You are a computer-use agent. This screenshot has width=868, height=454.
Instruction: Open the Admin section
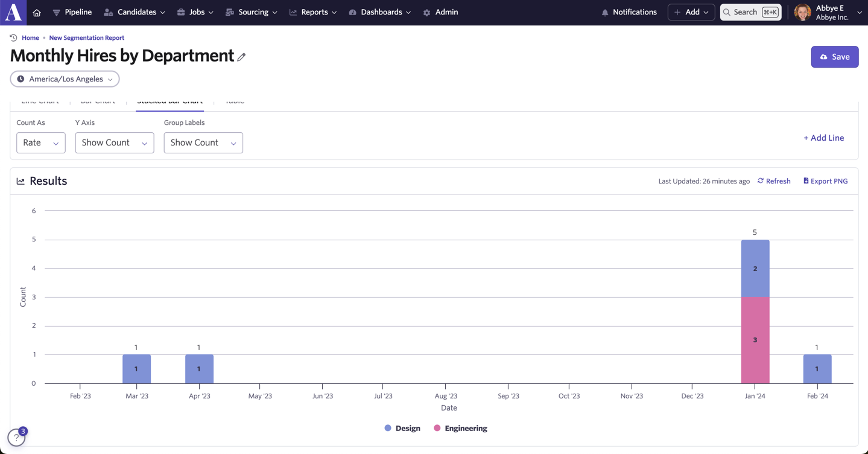click(440, 12)
